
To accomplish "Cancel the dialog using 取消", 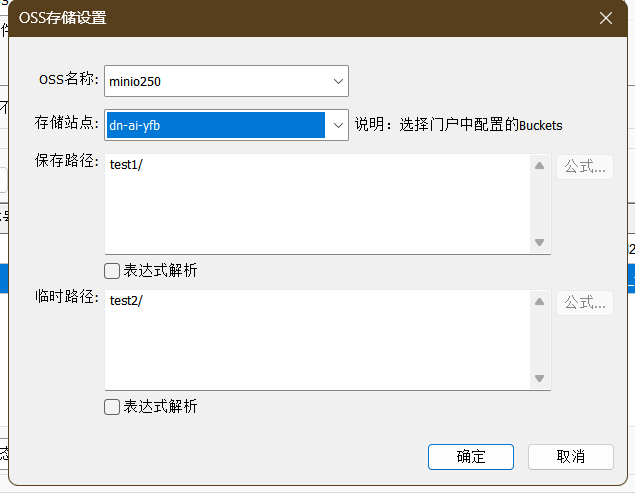I will pos(570,456).
